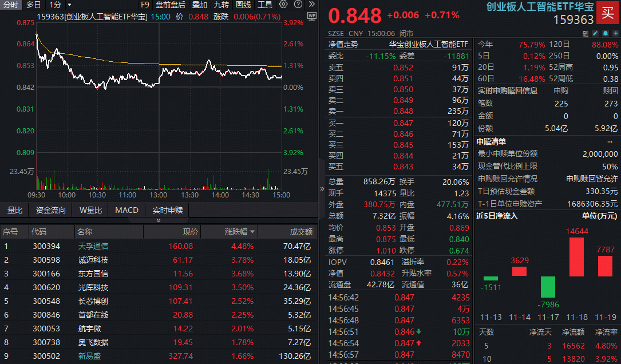The width and height of the screenshot is (621, 364).
Task: Click the 融 margin trading icon
Action: (585, 33)
